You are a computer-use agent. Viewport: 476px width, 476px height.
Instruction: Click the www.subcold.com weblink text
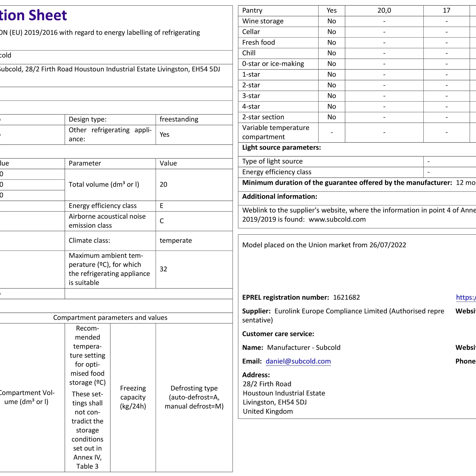[337, 219]
